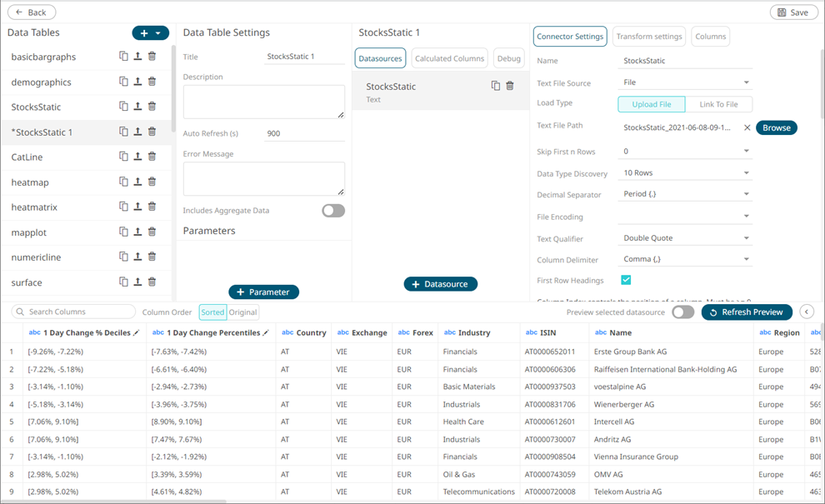Open the add data table dropdown
The image size is (825, 504).
click(151, 33)
